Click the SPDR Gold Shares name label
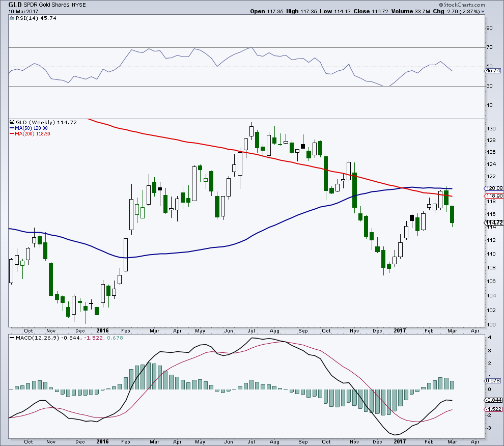Viewport: 504px width, 446px height. pyautogui.click(x=47, y=5)
